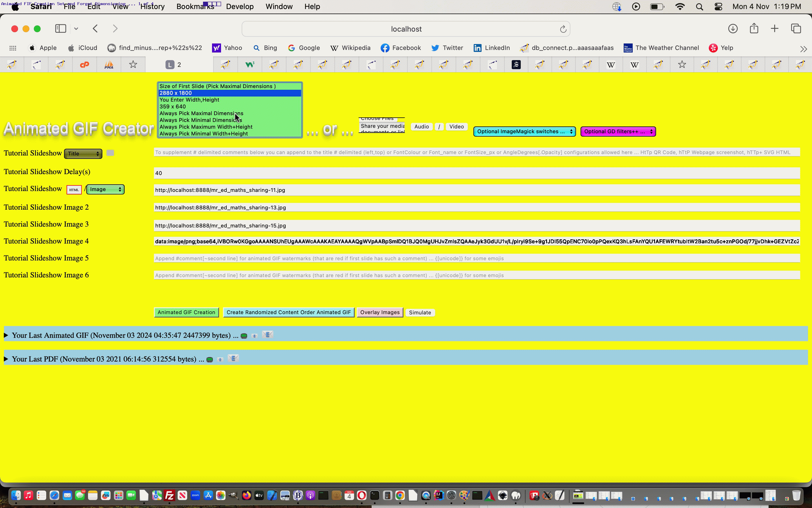812x508 pixels.
Task: Click the Share icon in Safari toolbar
Action: pyautogui.click(x=754, y=28)
